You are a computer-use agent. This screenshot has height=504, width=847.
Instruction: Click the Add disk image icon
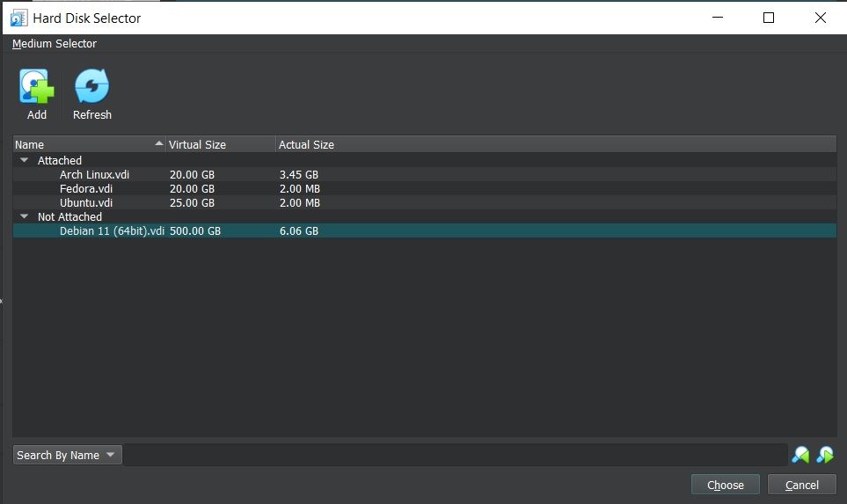coord(37,88)
